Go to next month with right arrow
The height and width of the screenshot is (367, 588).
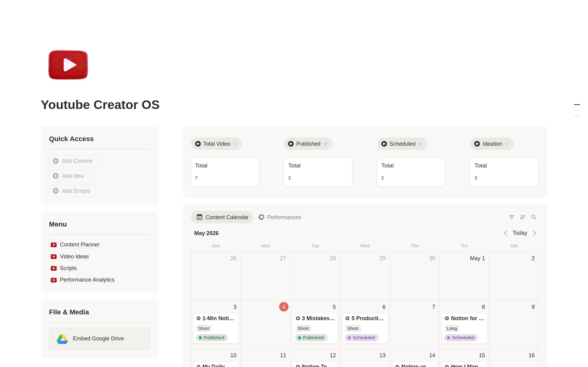pos(534,233)
